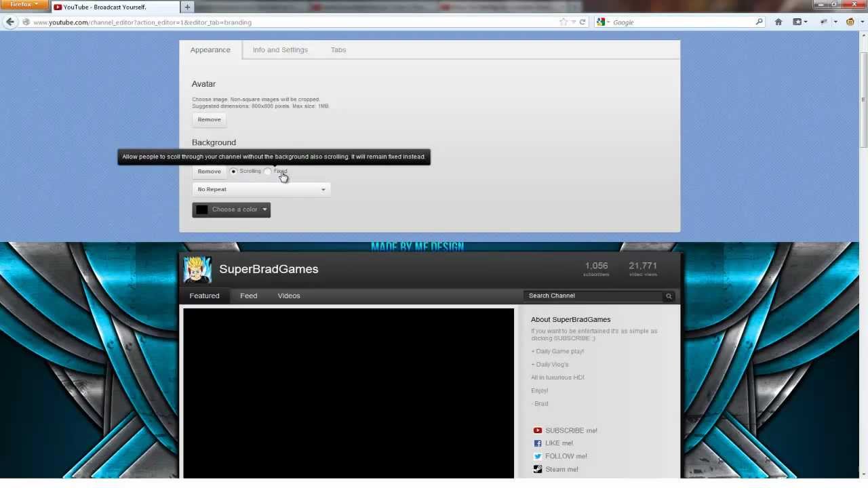Click the Avatar section heading
Viewport: 868px width, 488px height.
tap(203, 84)
